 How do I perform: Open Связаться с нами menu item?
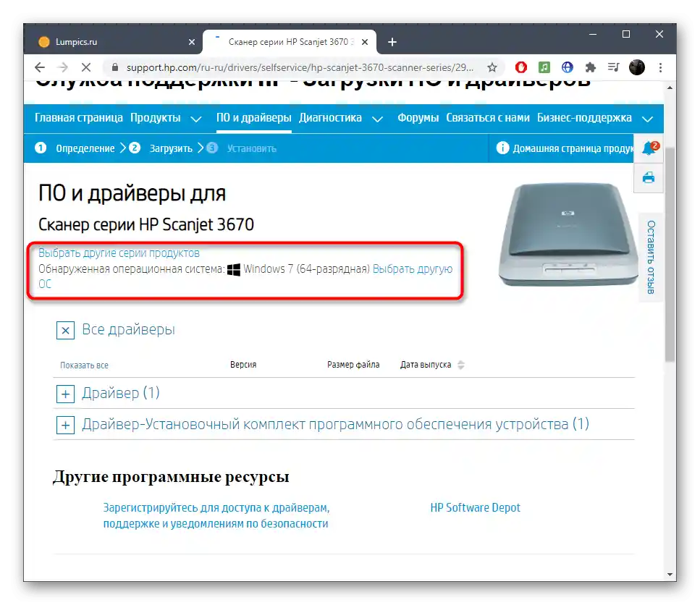click(487, 118)
